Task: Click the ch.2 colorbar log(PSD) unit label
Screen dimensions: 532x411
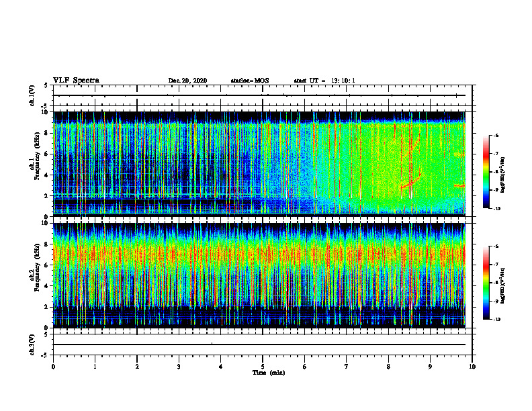Action: tap(503, 285)
